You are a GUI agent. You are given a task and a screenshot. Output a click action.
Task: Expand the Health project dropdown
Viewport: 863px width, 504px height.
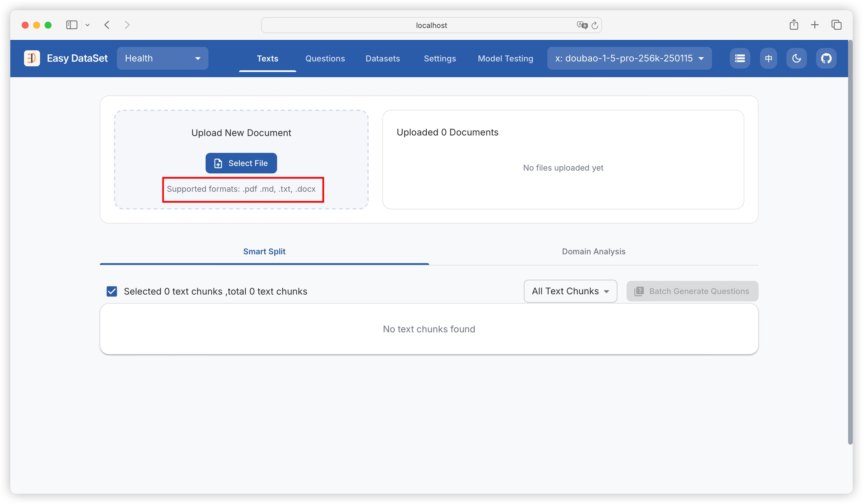click(162, 58)
